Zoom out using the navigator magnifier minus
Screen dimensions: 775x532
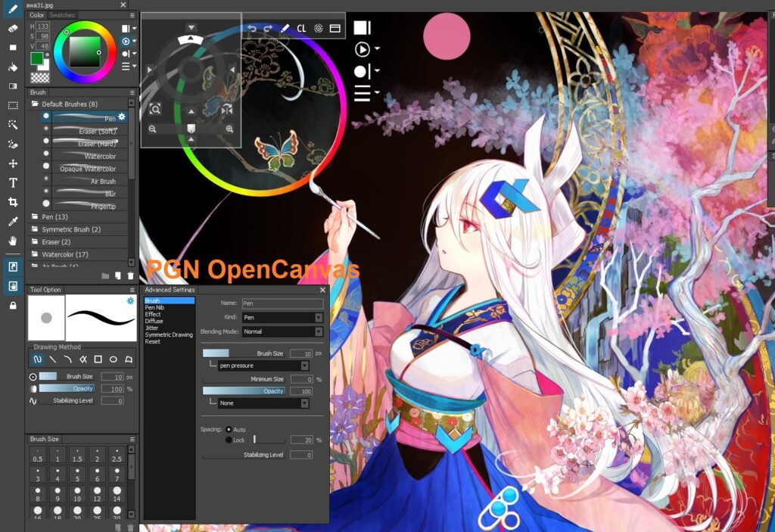pos(152,129)
